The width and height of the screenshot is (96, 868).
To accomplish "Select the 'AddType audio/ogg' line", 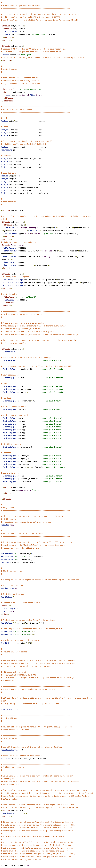I will pyautogui.click(x=23, y=121).
